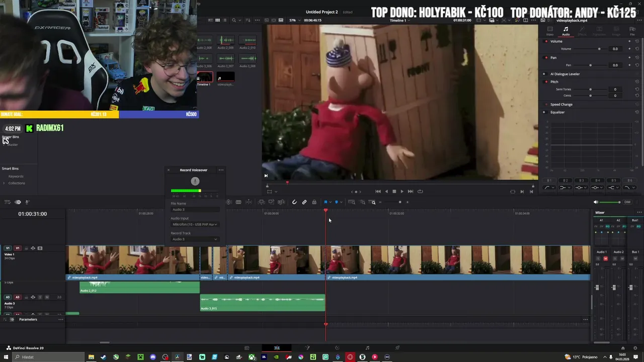Open Record Voiceover options menu (three dots)

(x=221, y=170)
